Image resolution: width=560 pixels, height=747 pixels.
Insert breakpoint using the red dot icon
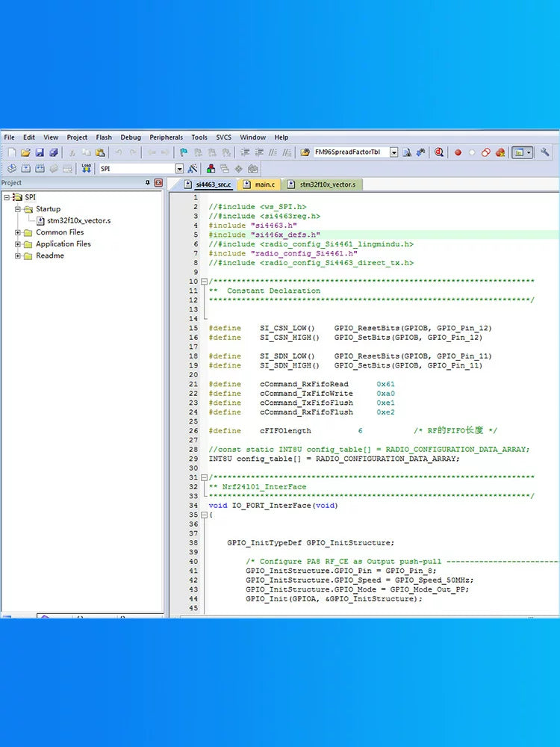pos(458,152)
